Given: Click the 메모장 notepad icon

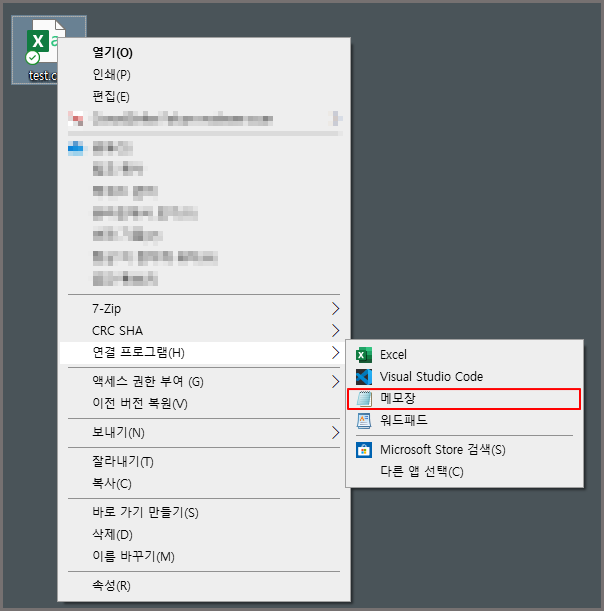Looking at the screenshot, I should click(364, 399).
